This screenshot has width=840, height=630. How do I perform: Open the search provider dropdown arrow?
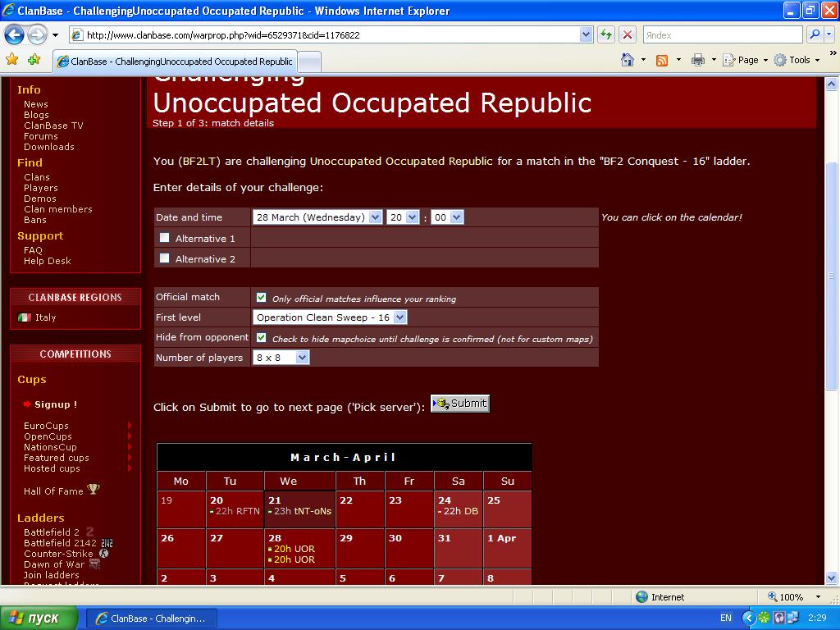click(829, 34)
